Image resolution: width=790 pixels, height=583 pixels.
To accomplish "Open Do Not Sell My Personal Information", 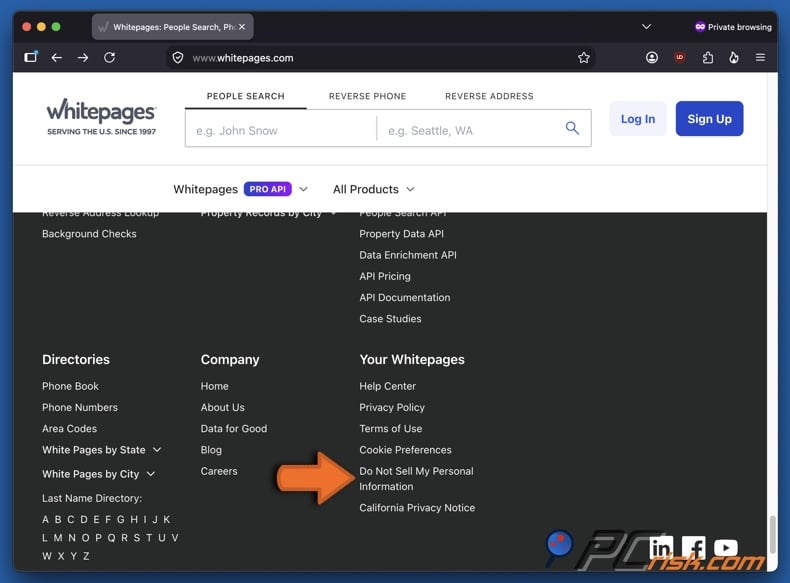I will click(416, 479).
